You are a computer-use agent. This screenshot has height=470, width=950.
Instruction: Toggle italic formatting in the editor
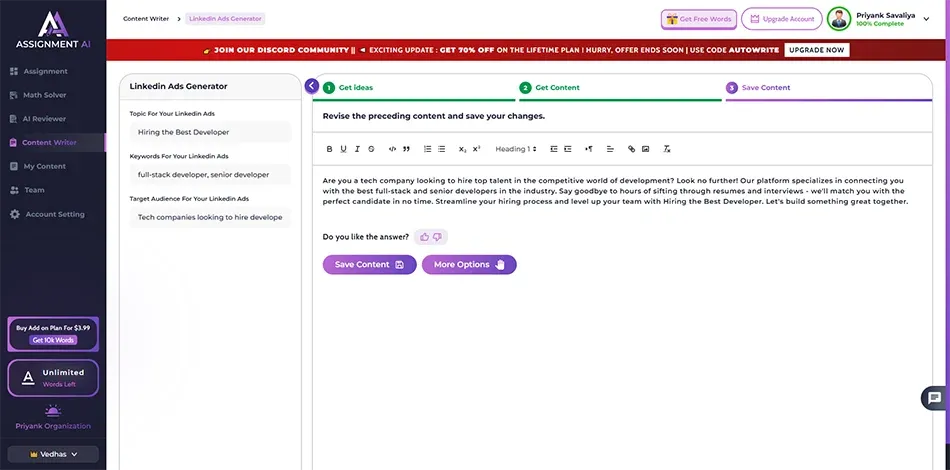click(x=357, y=149)
